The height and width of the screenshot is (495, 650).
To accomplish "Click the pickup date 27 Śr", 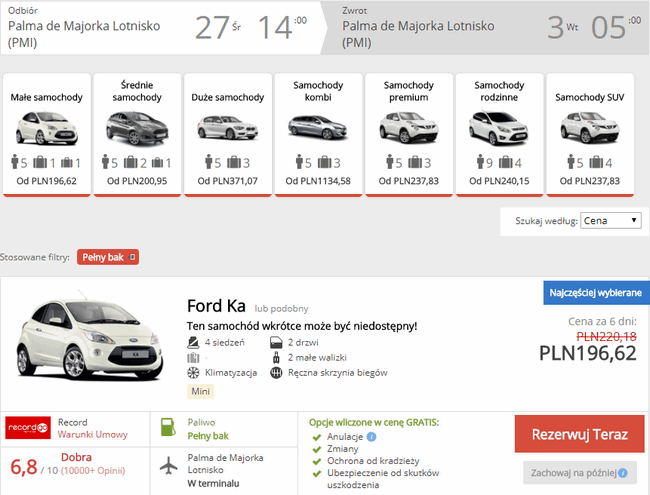I will click(218, 28).
